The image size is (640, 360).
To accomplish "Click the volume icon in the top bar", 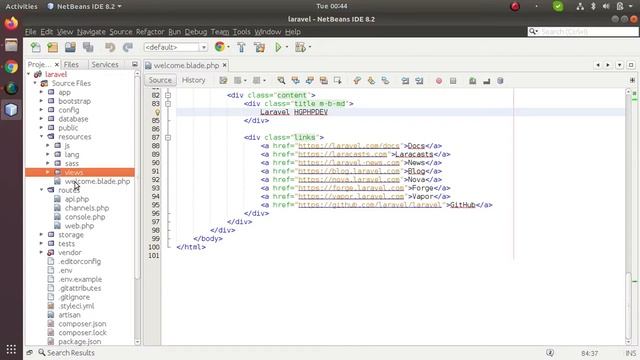I will pos(606,6).
